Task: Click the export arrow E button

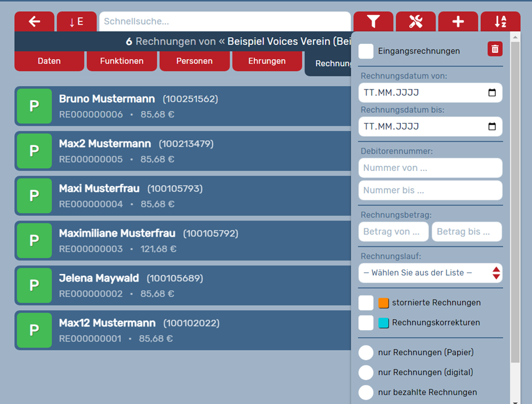Action: (77, 21)
